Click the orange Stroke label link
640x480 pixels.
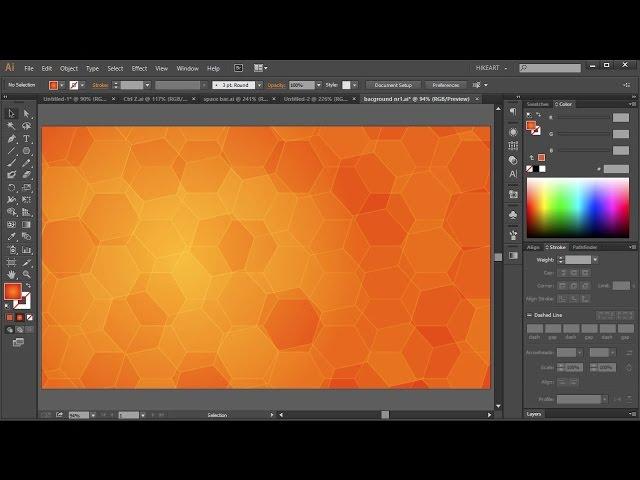pos(100,85)
